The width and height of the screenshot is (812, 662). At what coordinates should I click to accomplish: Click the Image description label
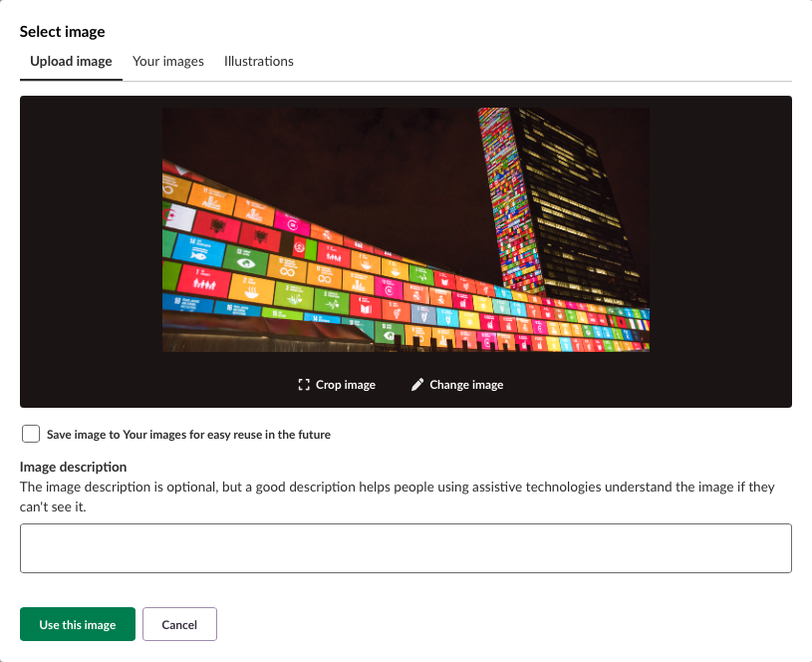click(x=73, y=467)
